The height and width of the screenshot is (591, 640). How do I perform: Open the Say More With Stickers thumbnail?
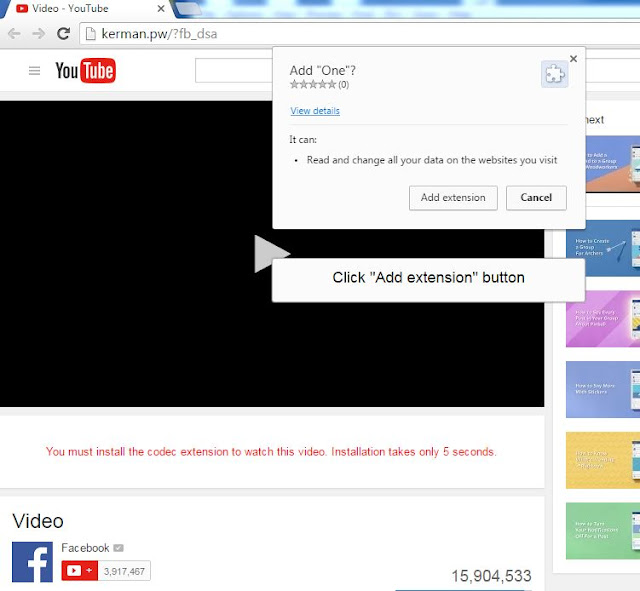(603, 389)
